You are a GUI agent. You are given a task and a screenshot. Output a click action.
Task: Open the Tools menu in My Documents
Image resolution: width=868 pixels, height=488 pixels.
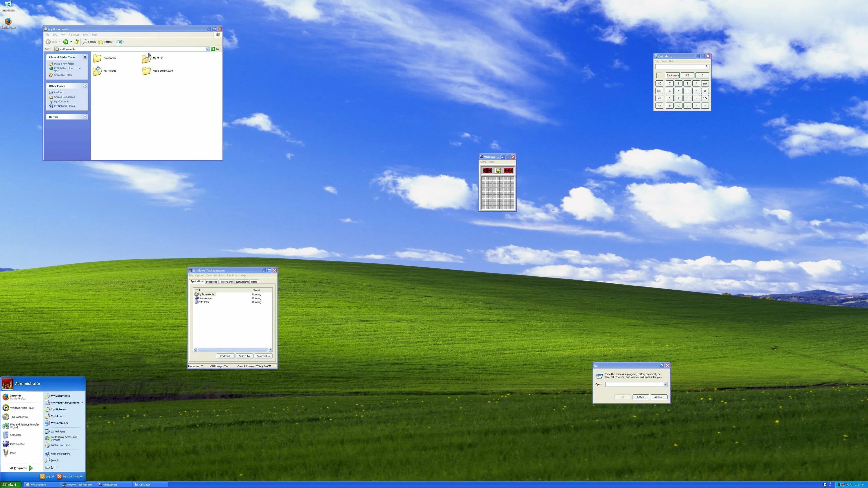click(x=86, y=34)
